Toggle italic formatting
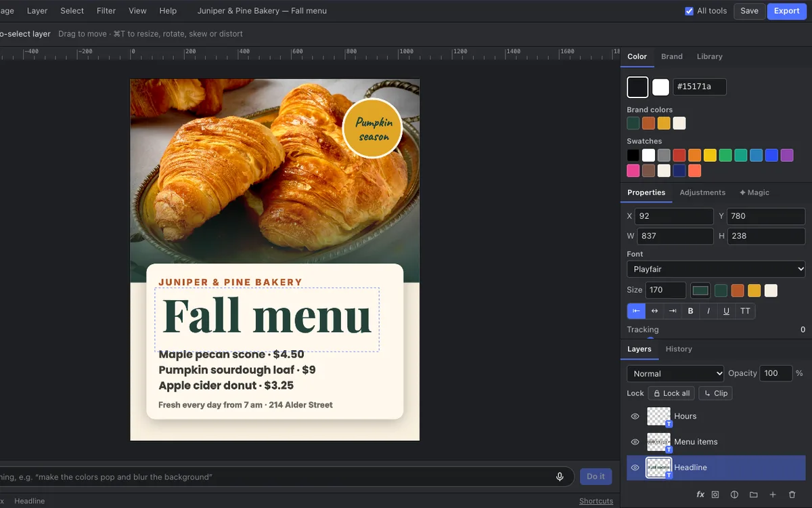 point(708,311)
